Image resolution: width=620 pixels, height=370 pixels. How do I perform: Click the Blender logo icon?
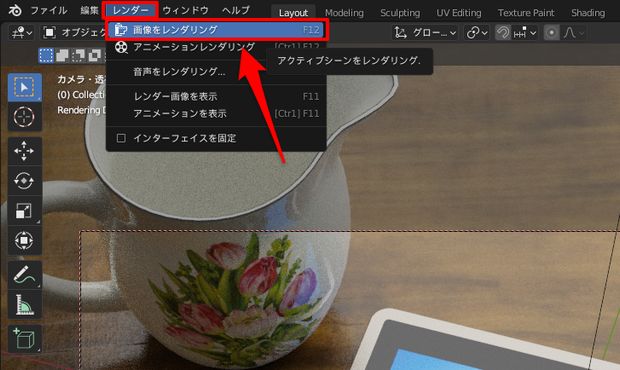pyautogui.click(x=15, y=10)
